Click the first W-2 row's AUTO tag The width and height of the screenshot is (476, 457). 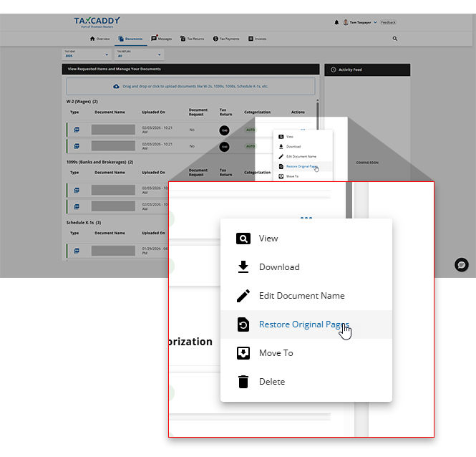pos(250,130)
